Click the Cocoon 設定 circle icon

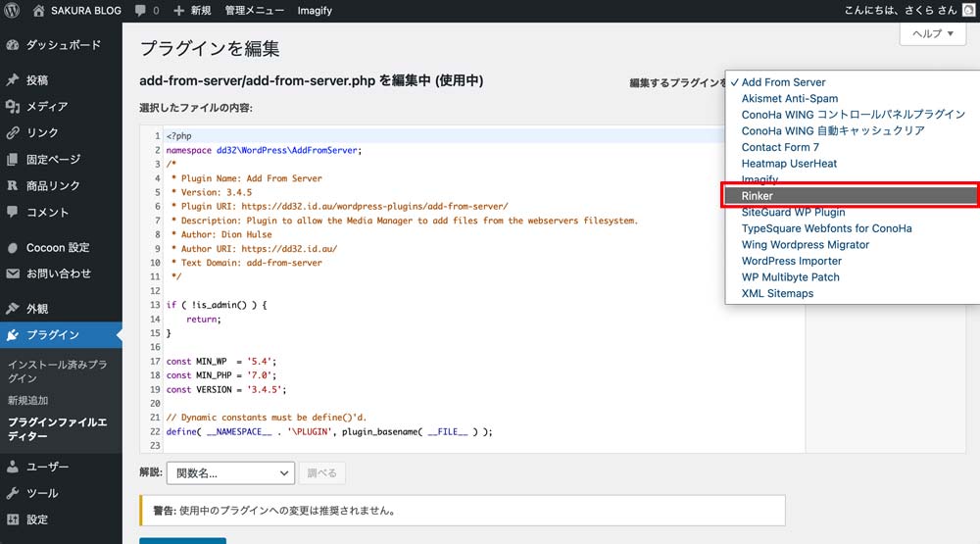click(x=13, y=248)
